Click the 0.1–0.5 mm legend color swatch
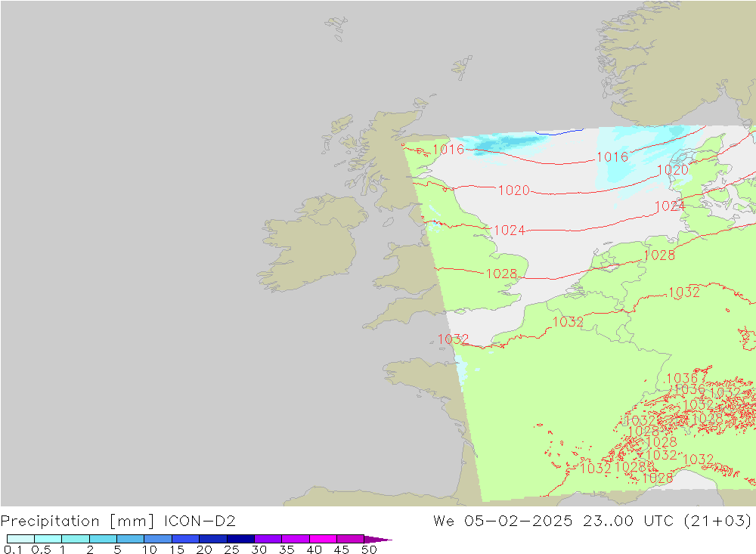 (20, 539)
